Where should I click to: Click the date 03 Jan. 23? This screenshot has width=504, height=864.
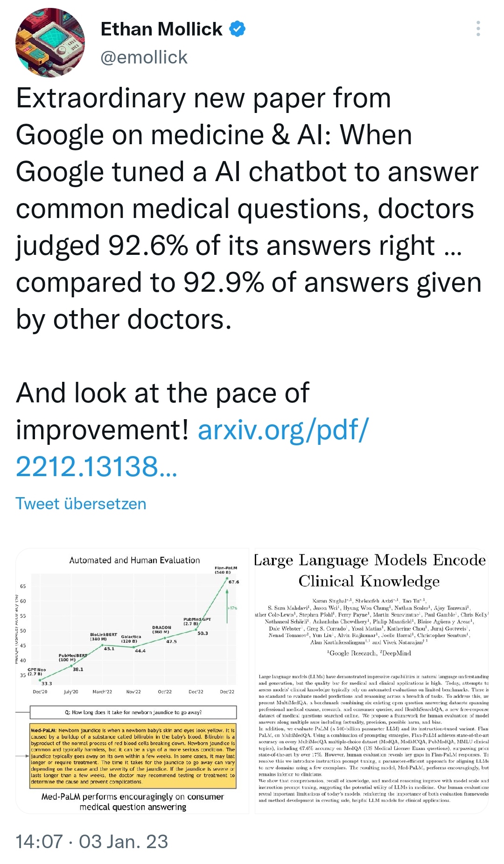point(123,842)
